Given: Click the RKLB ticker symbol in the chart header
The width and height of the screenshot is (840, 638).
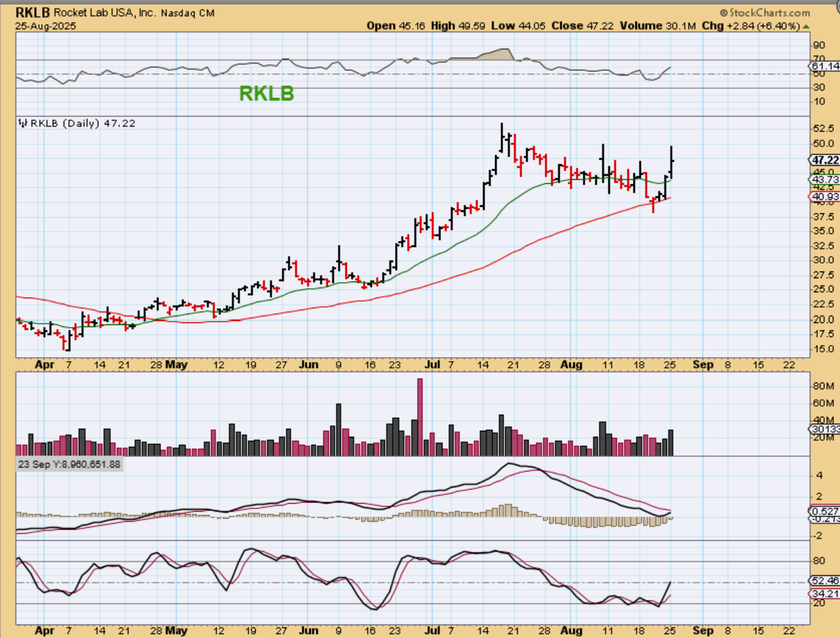Looking at the screenshot, I should coord(33,13).
